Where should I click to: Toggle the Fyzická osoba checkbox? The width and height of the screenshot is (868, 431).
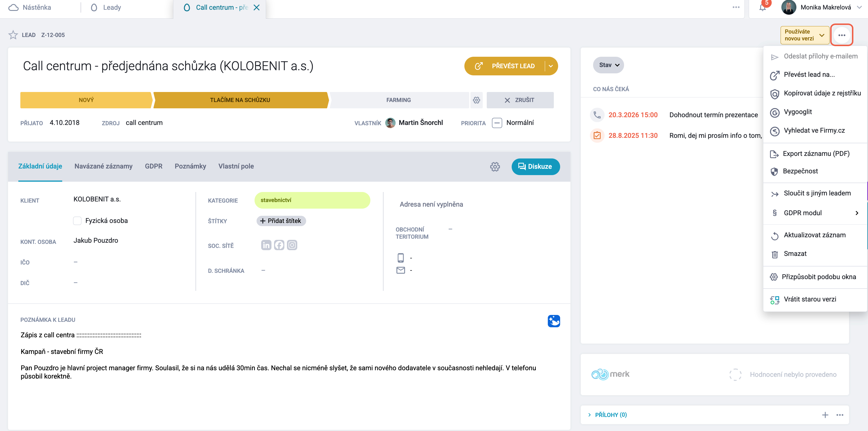coord(77,221)
